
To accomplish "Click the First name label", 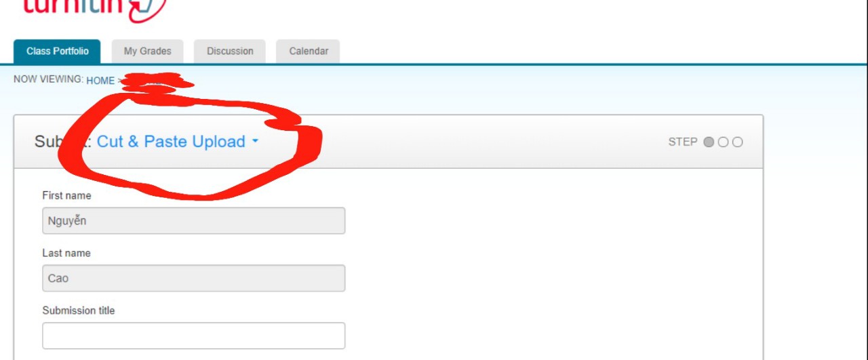I will [66, 195].
